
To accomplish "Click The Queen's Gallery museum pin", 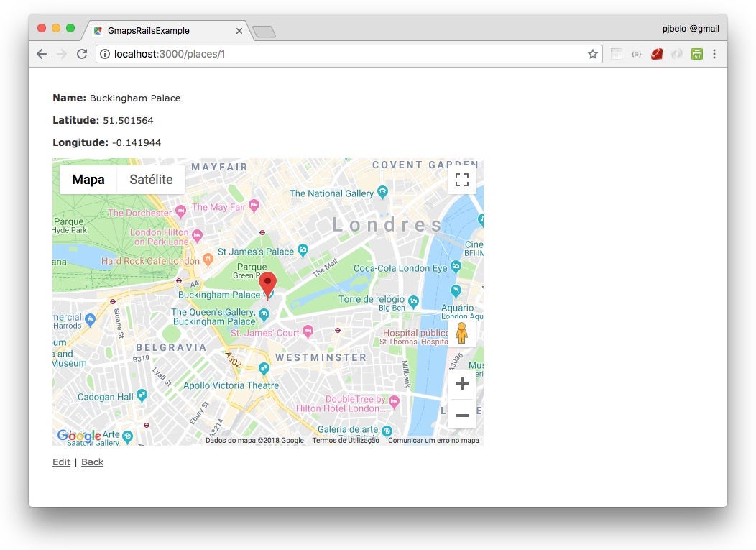I will [264, 316].
